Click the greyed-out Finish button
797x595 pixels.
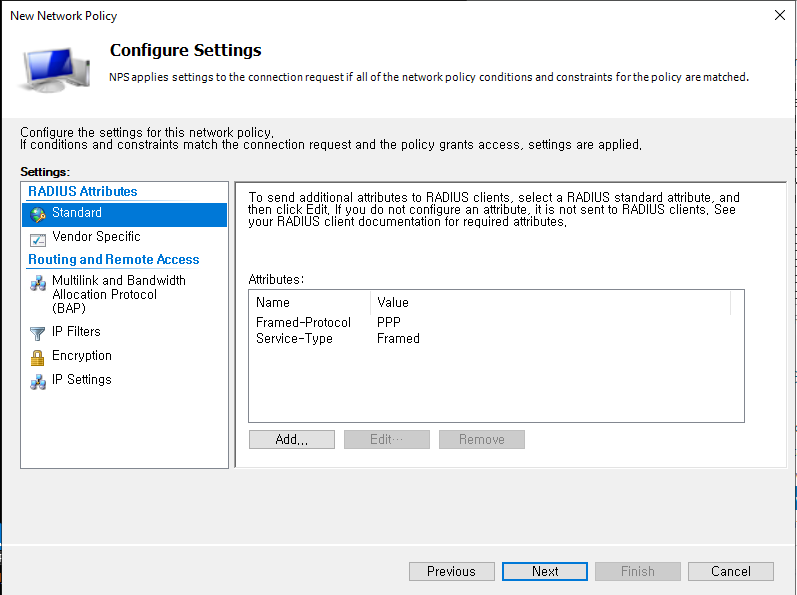[x=638, y=571]
